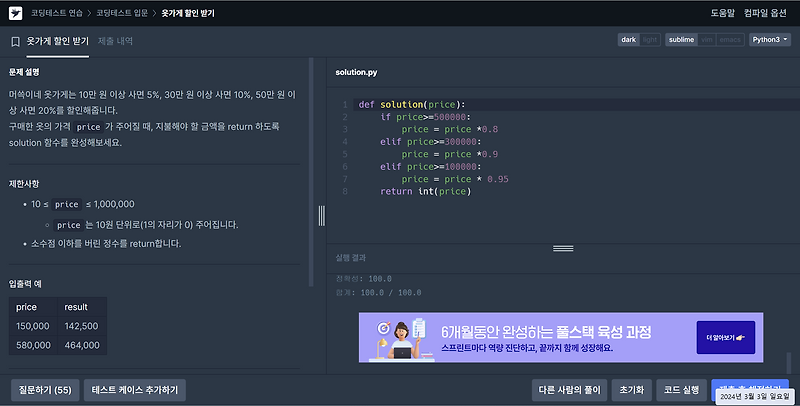This screenshot has width=800, height=406.
Task: Open the 코딩테스트 입문 breadcrumb link
Action: coord(122,13)
